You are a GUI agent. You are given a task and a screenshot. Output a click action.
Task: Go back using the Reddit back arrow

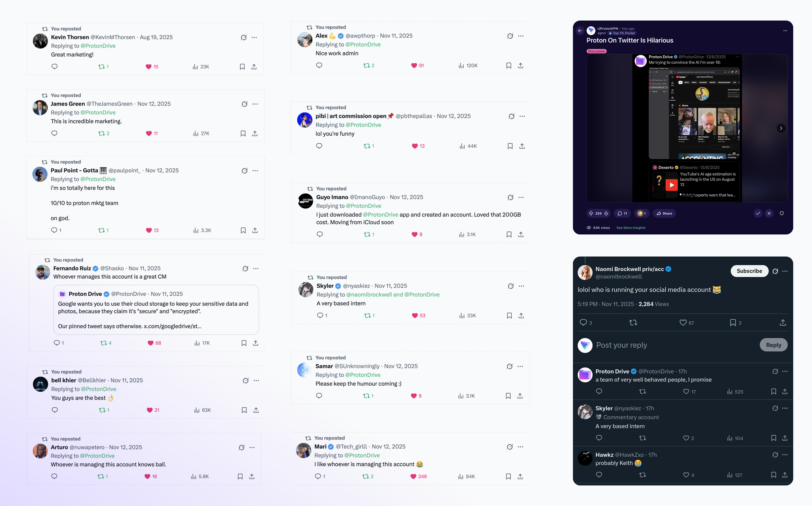point(580,31)
